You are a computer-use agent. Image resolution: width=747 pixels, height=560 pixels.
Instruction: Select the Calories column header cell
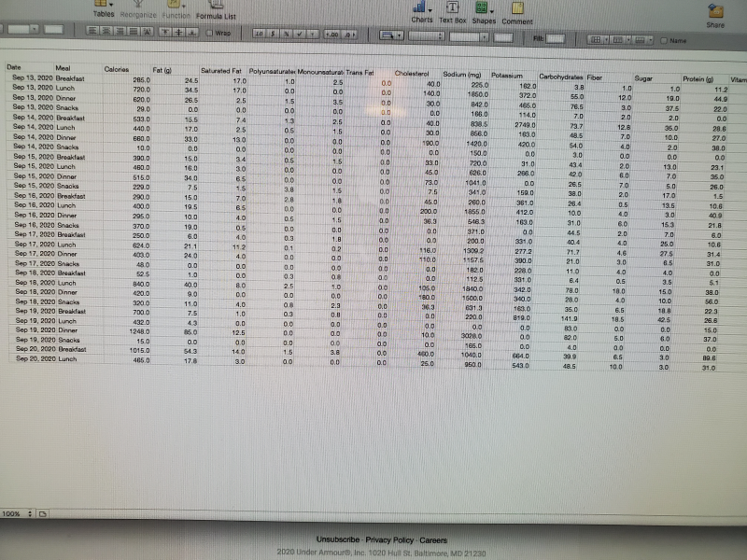coord(117,70)
